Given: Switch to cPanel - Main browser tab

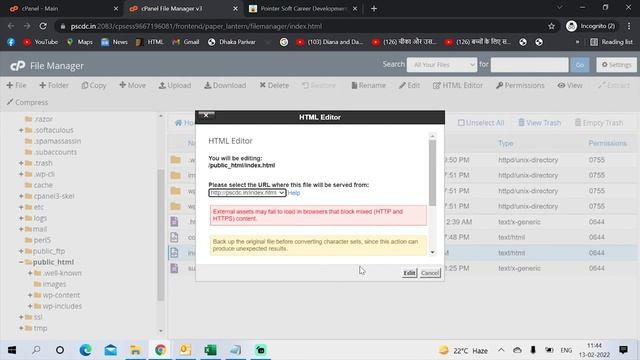Looking at the screenshot, I should (63, 9).
